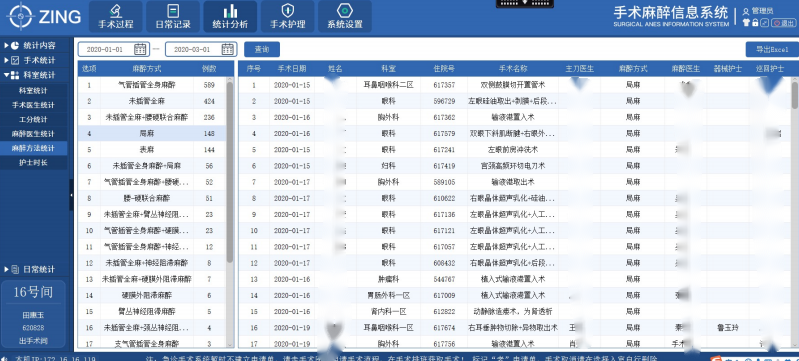Click the 耳鼻咽喉科二区 department cell
The image size is (799, 361).
388,85
